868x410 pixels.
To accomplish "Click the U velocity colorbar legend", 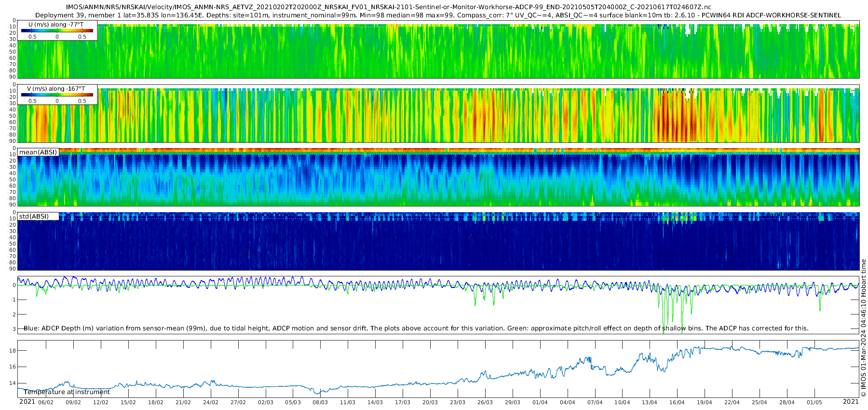I will tap(57, 30).
